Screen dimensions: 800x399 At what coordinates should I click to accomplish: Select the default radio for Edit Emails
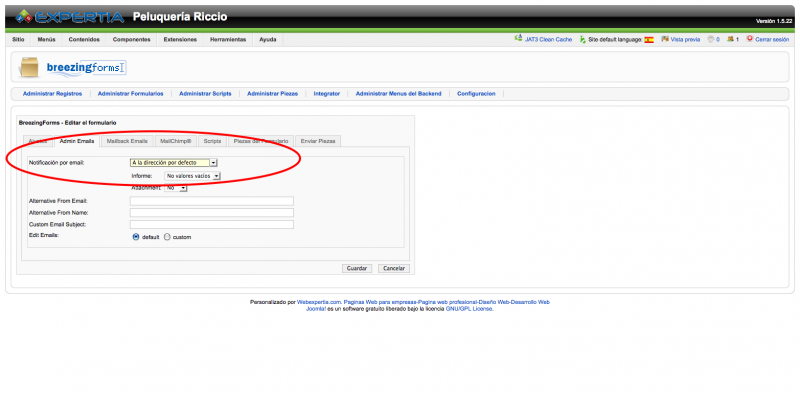(x=136, y=237)
